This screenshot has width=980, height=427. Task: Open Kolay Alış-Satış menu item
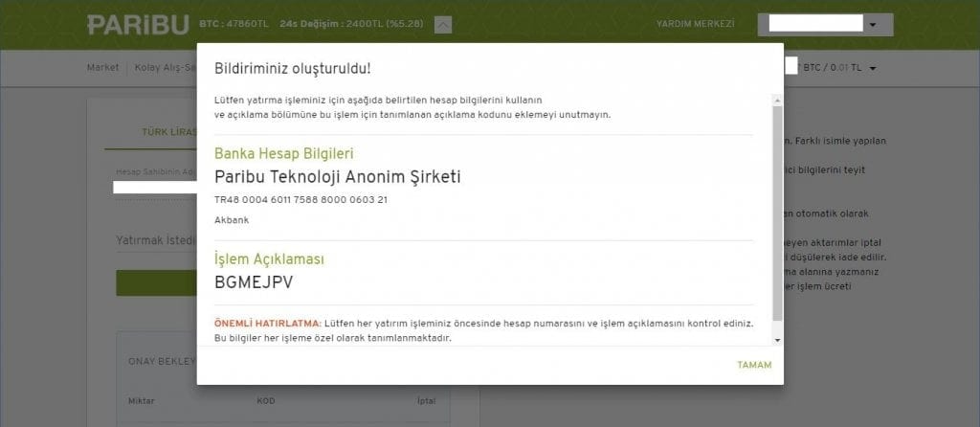pos(166,68)
